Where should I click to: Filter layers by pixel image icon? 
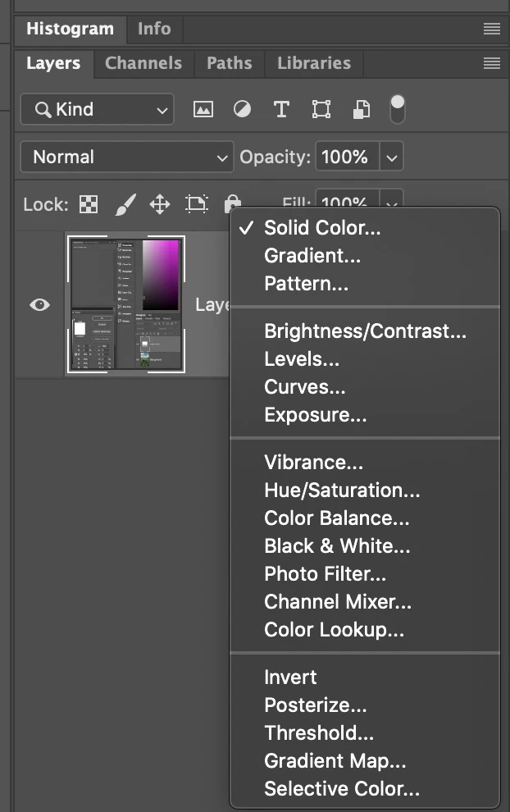[203, 109]
